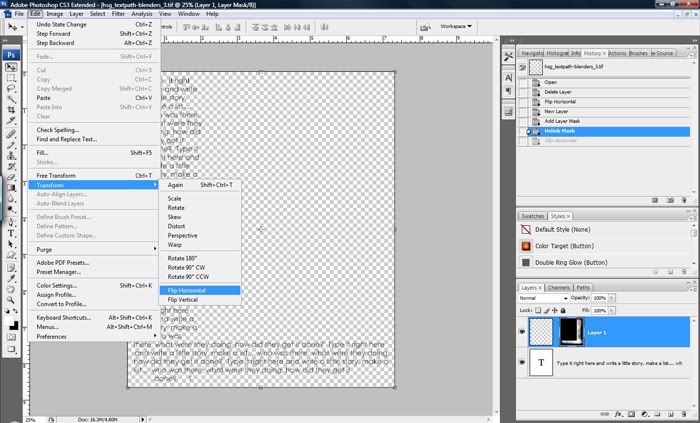
Task: Hide Layer 1 using eye icon
Action: pyautogui.click(x=522, y=332)
